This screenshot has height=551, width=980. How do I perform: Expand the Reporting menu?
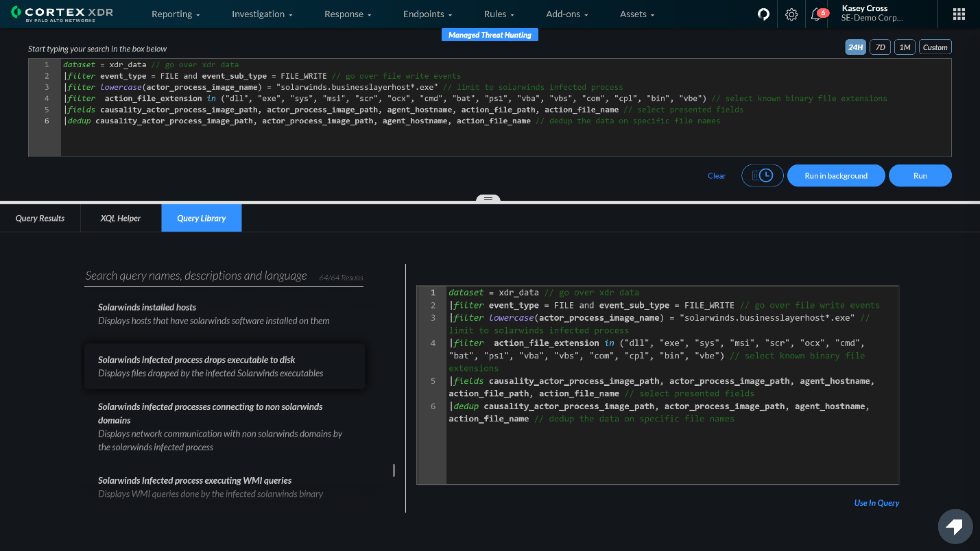(176, 14)
